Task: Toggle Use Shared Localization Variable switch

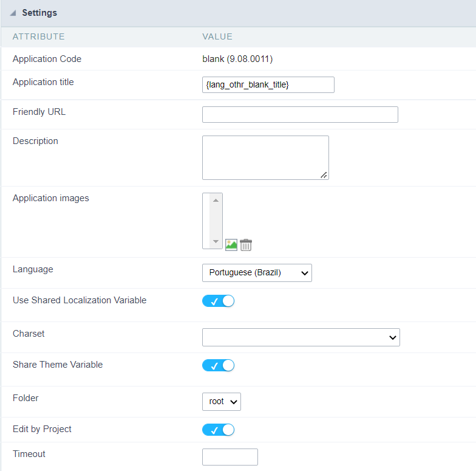Action: (219, 301)
